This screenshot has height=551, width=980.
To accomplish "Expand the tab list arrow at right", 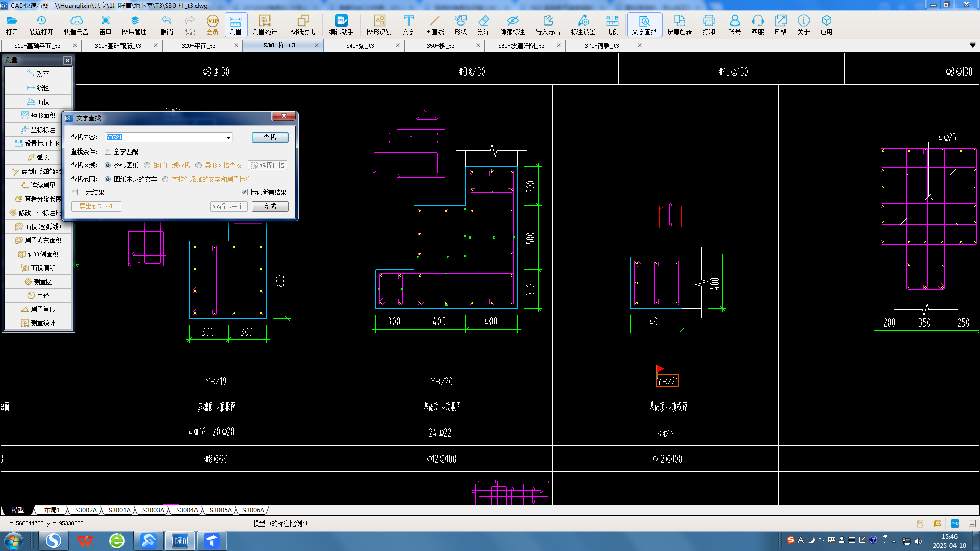I will (x=972, y=45).
